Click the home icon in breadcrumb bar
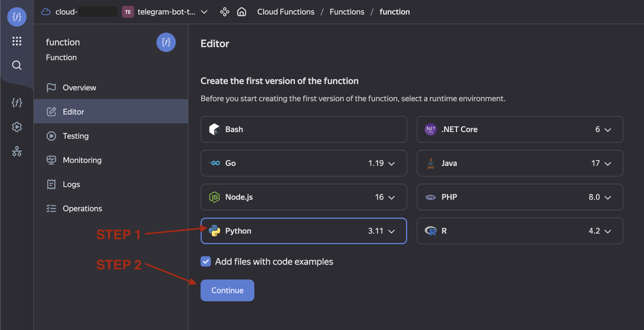Viewport: 644px width, 330px height. click(x=242, y=12)
